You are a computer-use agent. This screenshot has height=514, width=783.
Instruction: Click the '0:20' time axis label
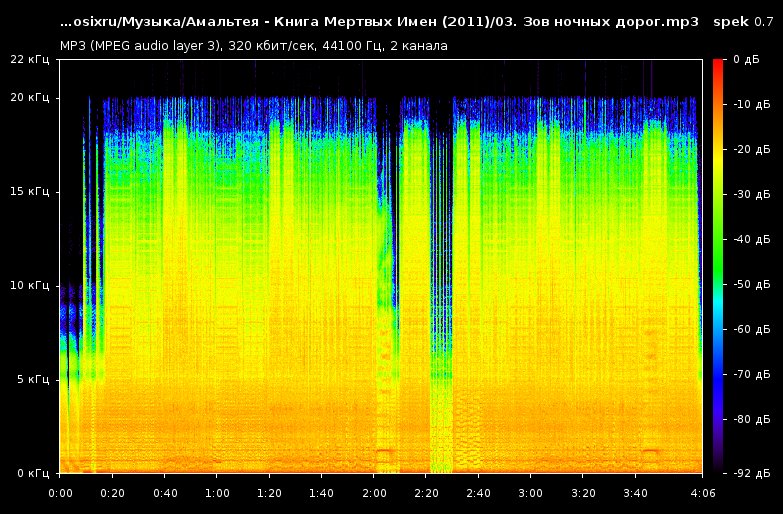click(112, 494)
